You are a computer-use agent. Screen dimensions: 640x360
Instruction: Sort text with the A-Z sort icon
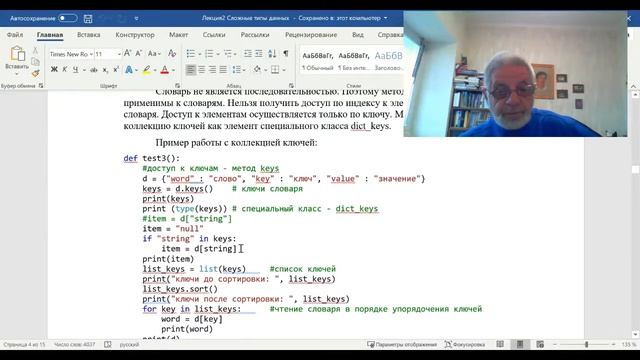272,53
